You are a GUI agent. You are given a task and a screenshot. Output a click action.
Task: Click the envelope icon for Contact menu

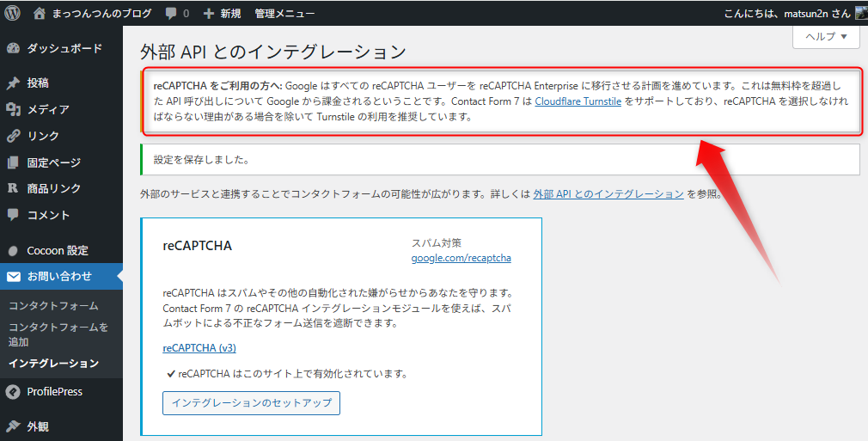click(13, 277)
